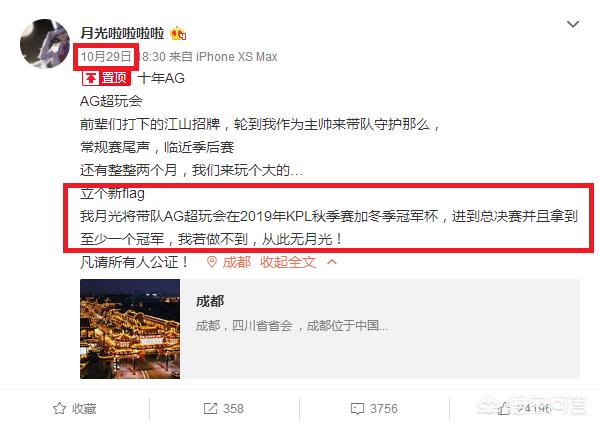Click the 成都 card description text

click(292, 326)
